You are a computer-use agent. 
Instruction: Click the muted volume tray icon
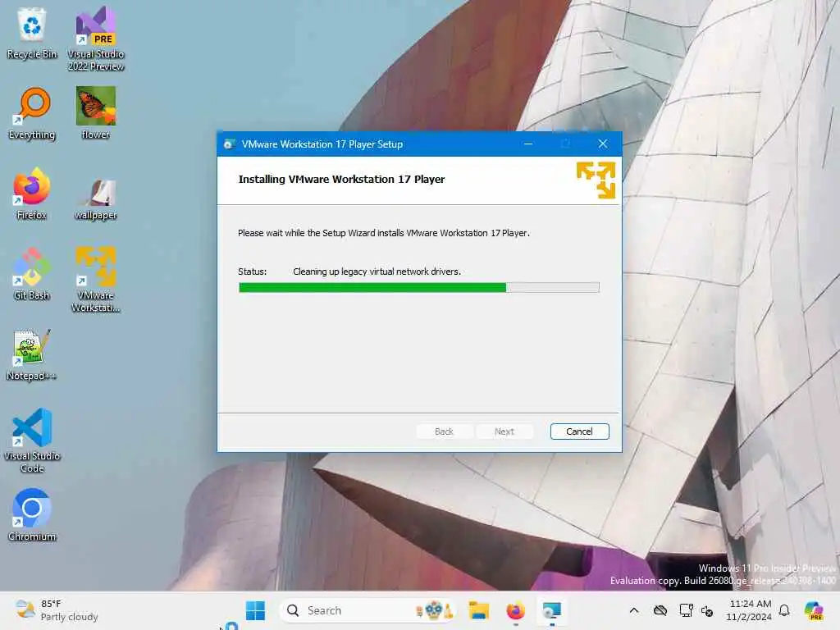pyautogui.click(x=707, y=610)
